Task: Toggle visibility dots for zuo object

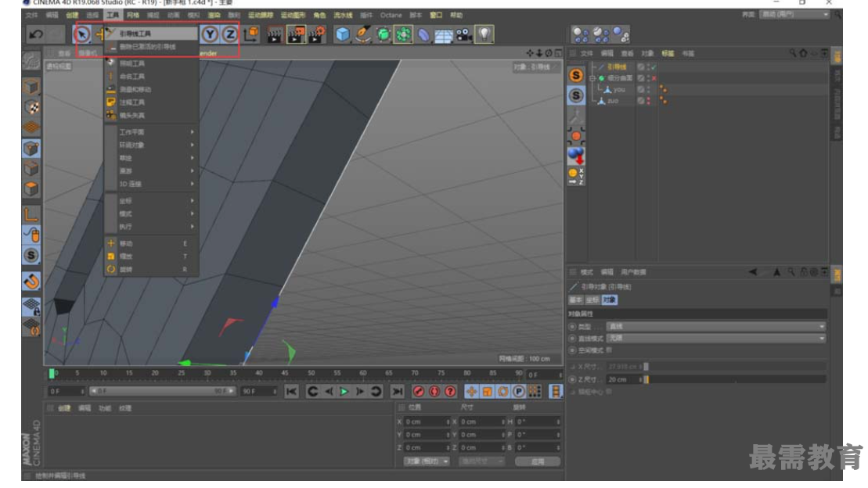Action: 648,101
